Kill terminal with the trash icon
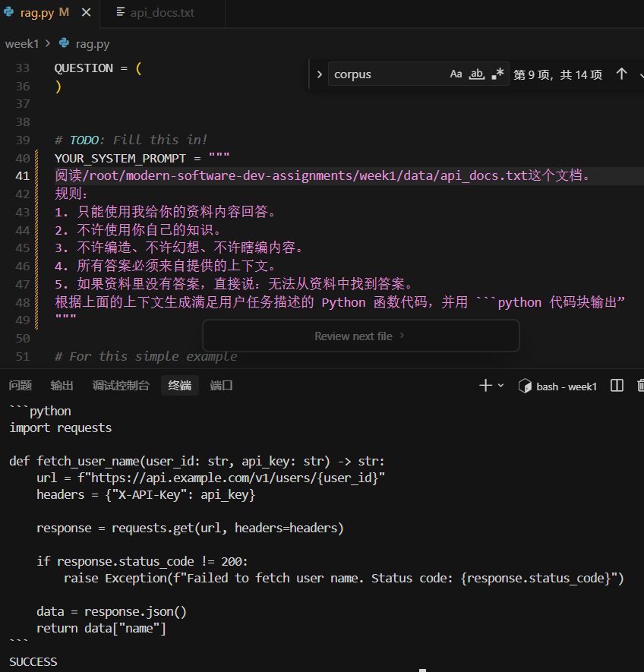644x672 pixels. (639, 386)
